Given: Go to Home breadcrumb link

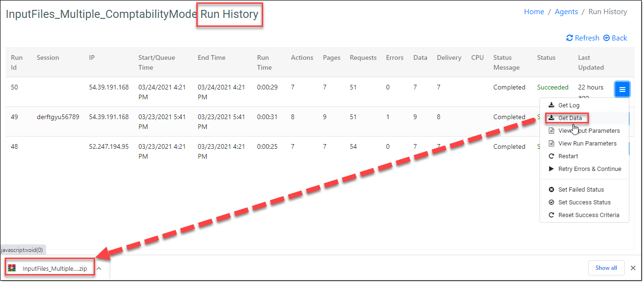Looking at the screenshot, I should click(534, 12).
